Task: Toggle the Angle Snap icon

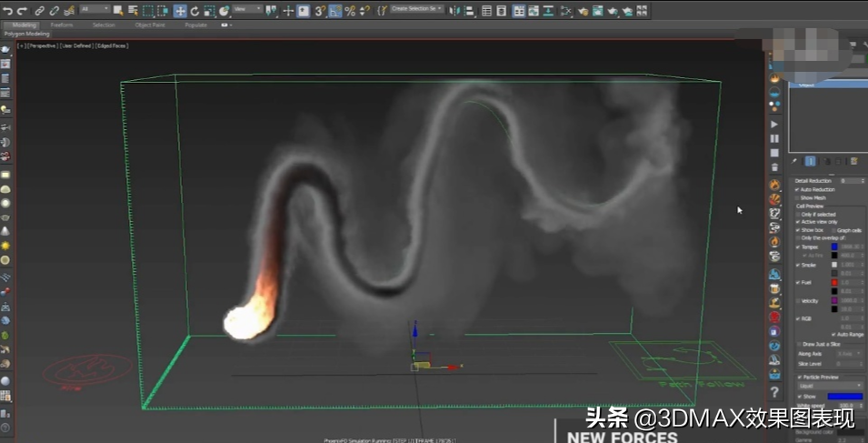Action: point(335,11)
